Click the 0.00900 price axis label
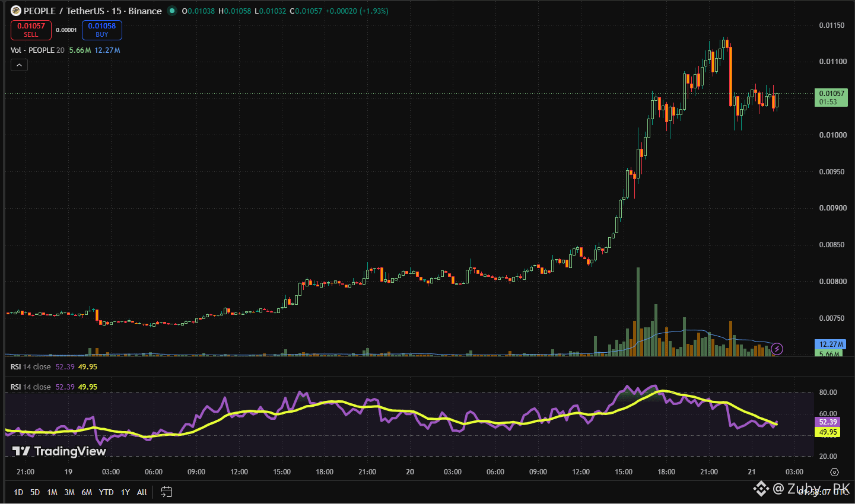This screenshot has height=504, width=855. 832,208
